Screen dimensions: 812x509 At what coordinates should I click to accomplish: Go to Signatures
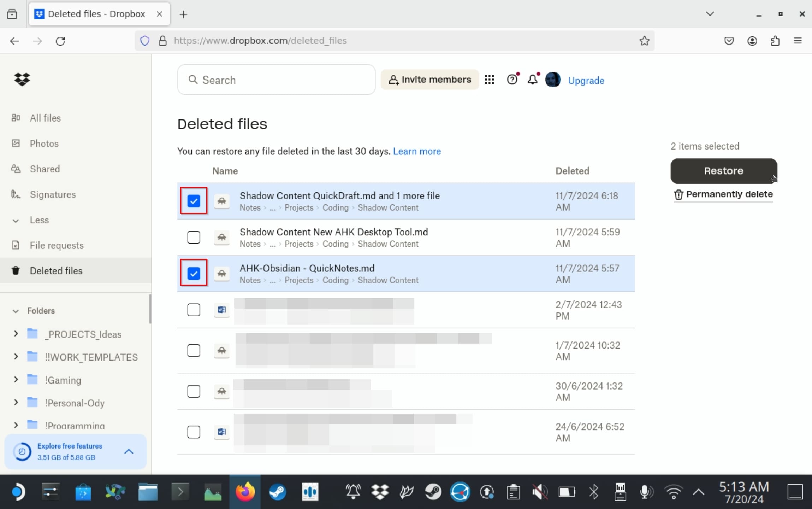(x=53, y=194)
